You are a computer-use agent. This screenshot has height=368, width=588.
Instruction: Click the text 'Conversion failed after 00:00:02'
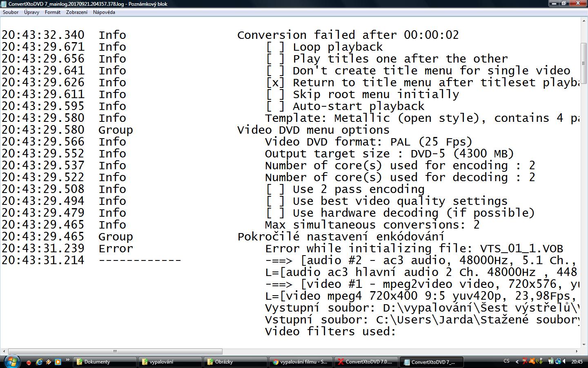[x=348, y=35]
